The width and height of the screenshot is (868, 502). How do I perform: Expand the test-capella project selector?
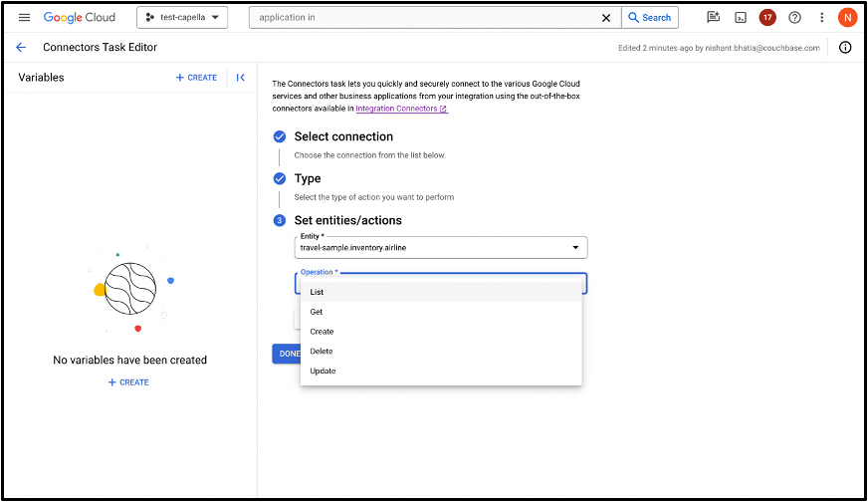tap(182, 17)
